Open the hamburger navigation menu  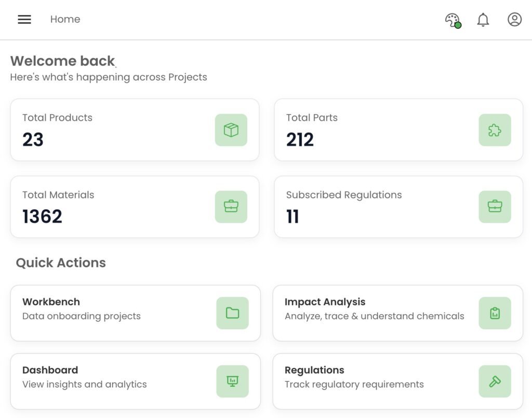click(24, 20)
